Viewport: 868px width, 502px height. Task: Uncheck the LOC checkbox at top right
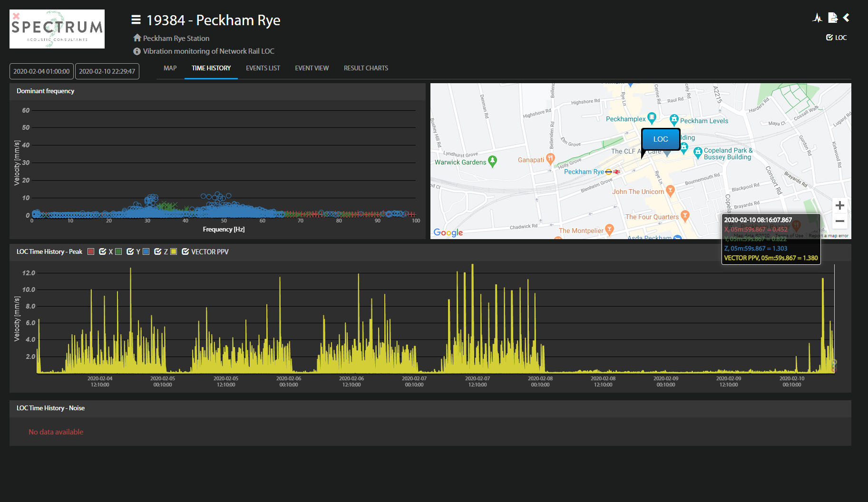pyautogui.click(x=829, y=38)
